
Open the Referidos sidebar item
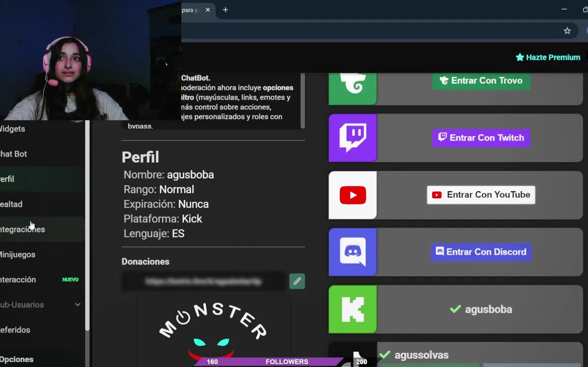pyautogui.click(x=42, y=330)
